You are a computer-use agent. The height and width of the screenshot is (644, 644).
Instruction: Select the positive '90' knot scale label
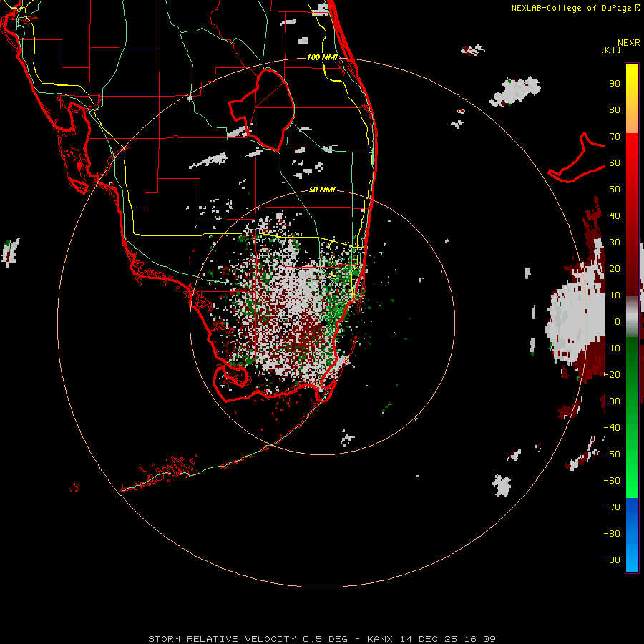tap(615, 84)
